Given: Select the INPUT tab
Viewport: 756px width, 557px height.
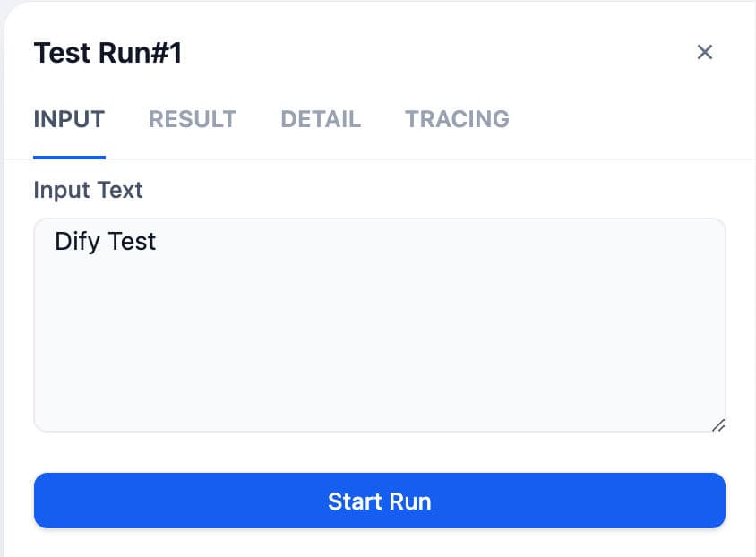Looking at the screenshot, I should click(69, 119).
